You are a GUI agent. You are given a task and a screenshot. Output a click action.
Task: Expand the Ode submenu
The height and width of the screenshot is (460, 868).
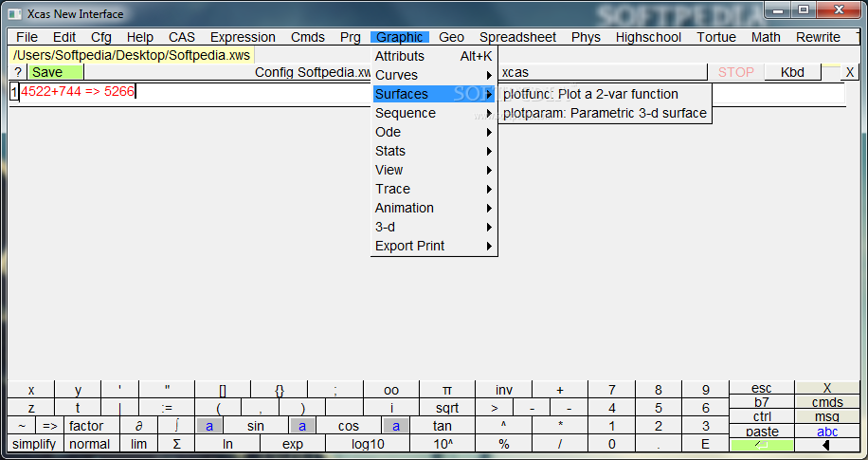433,132
